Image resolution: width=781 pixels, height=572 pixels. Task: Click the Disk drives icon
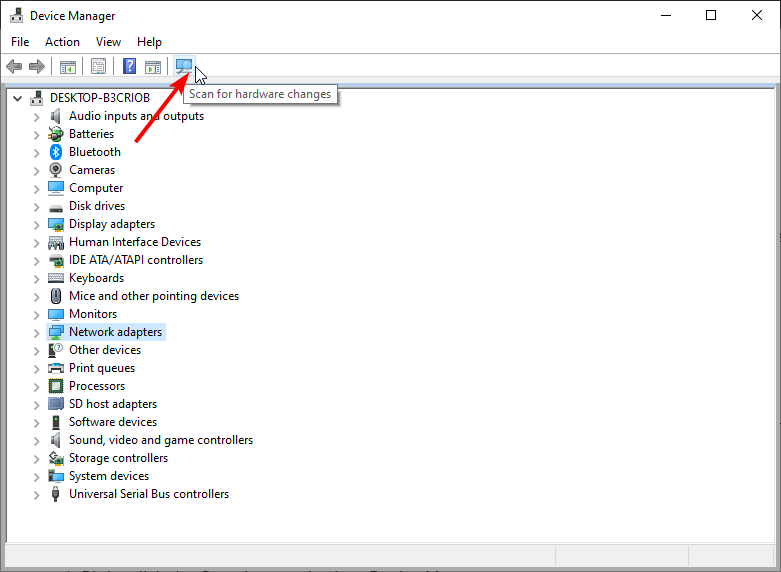click(x=55, y=208)
